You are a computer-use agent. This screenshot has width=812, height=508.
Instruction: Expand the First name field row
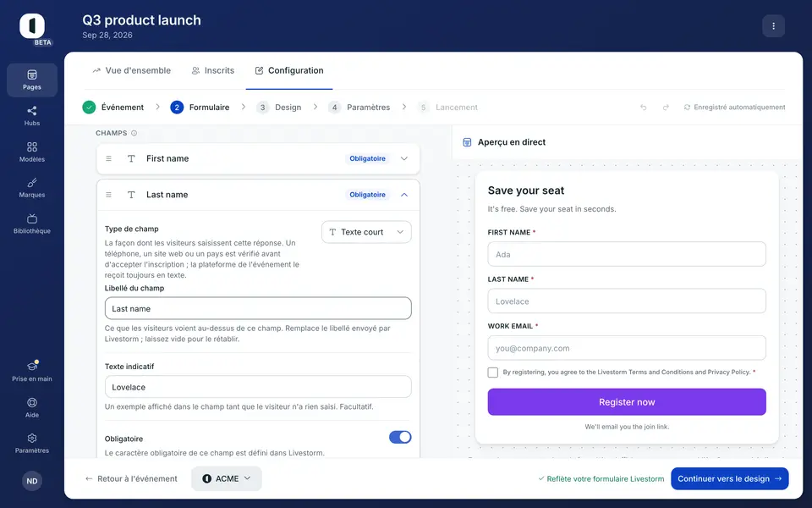[x=404, y=158]
